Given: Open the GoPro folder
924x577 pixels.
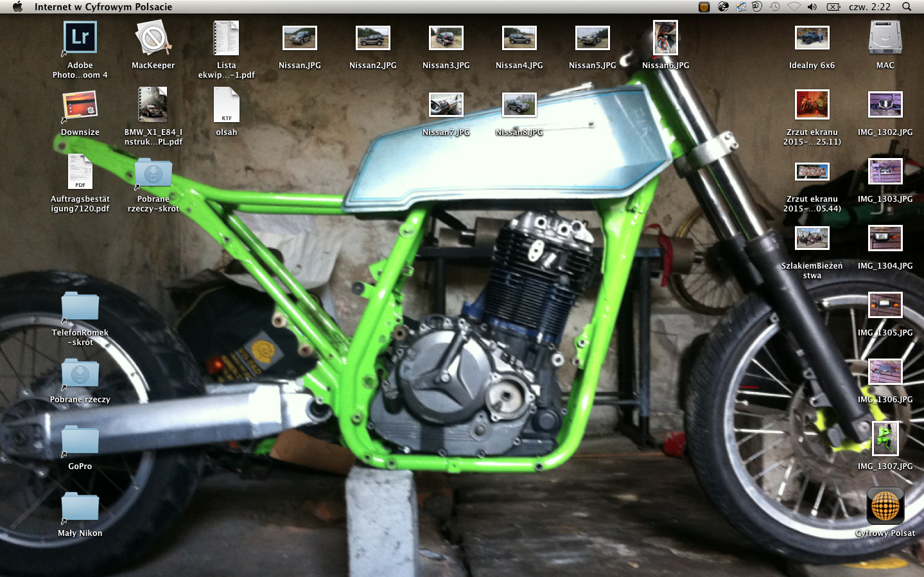Looking at the screenshot, I should (x=80, y=440).
